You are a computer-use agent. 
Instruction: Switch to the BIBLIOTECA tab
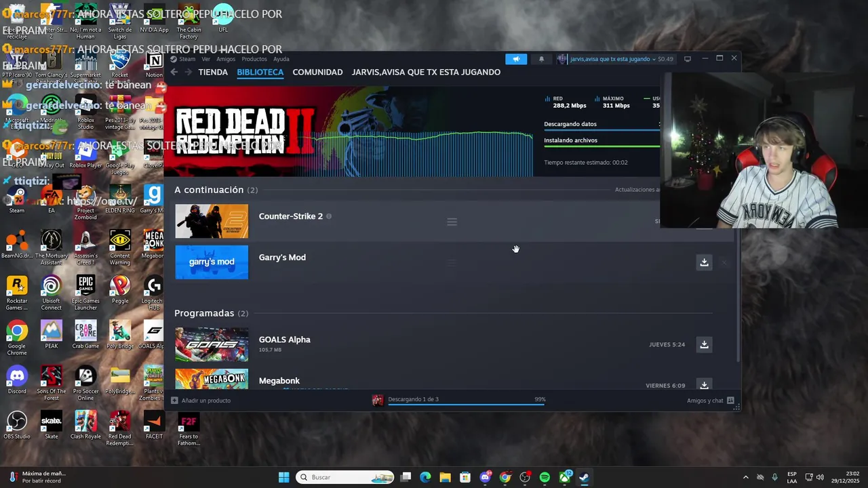click(x=260, y=72)
